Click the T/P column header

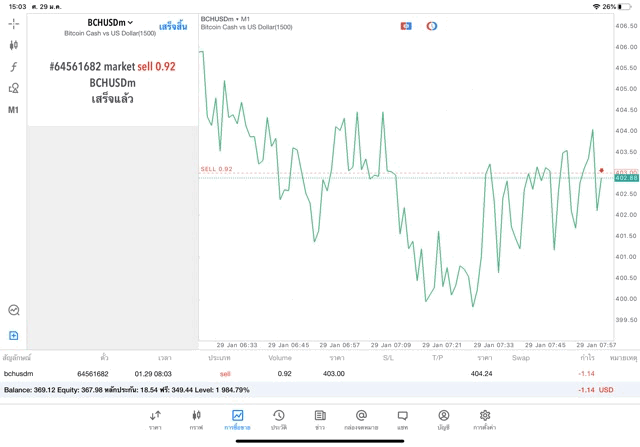click(437, 358)
